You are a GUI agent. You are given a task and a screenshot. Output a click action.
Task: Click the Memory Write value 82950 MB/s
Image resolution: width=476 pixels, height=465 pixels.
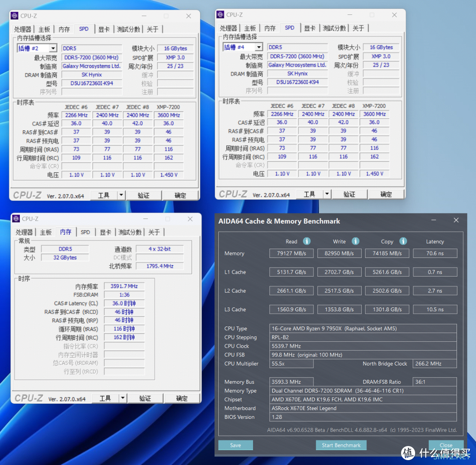[x=339, y=254]
